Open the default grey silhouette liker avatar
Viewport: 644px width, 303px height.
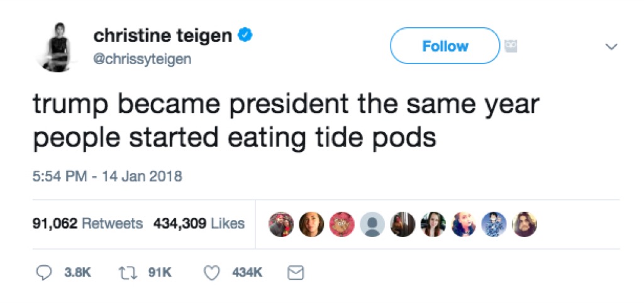tap(372, 224)
